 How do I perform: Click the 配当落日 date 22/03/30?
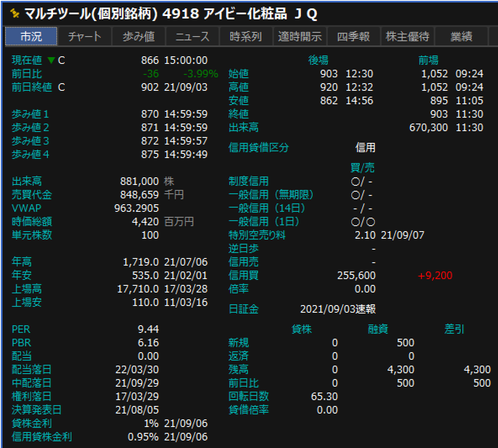pos(137,369)
